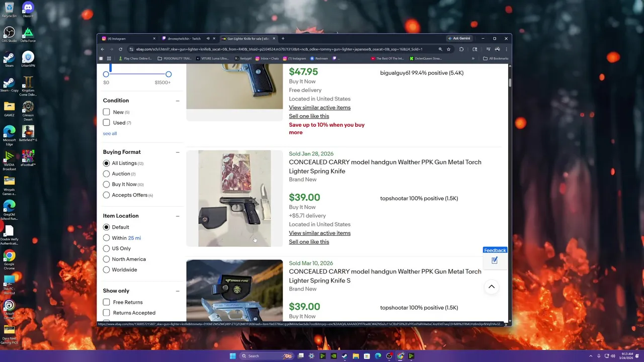Image resolution: width=644 pixels, height=362 pixels.
Task: Check the Used condition checkbox
Action: [x=106, y=123]
